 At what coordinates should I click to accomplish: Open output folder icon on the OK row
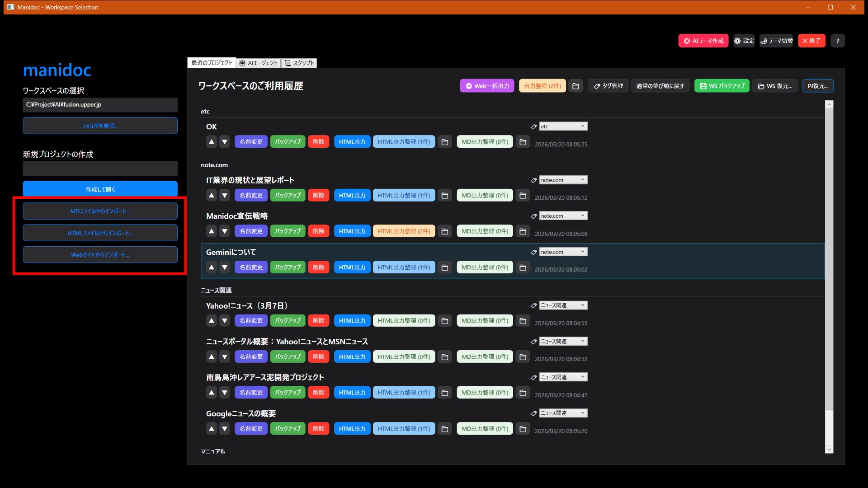444,141
